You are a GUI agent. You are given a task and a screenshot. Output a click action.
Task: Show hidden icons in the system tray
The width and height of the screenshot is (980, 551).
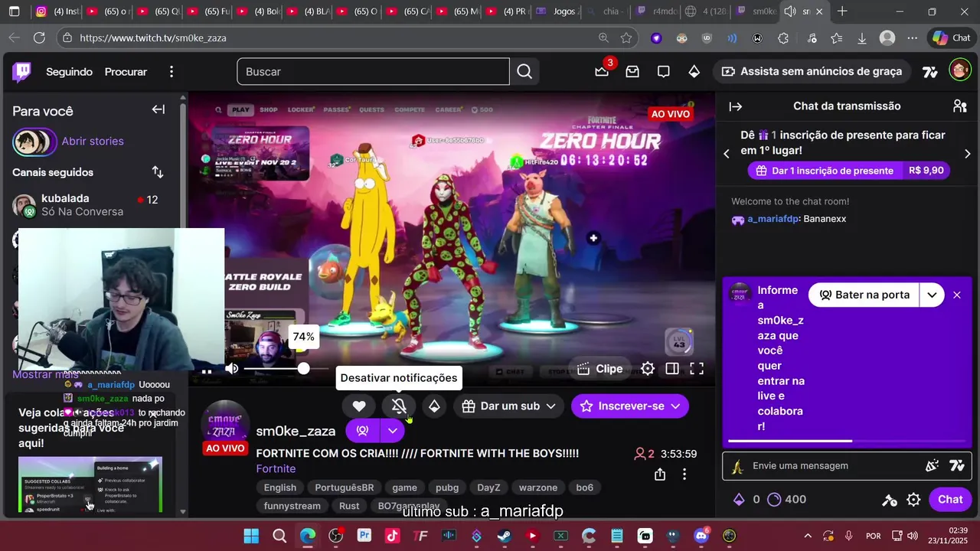click(x=808, y=536)
